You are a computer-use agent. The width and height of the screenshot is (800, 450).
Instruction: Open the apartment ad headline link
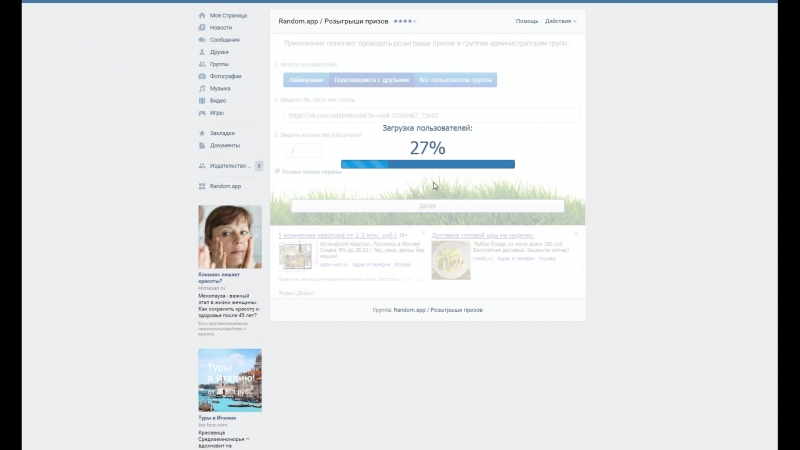click(337, 235)
